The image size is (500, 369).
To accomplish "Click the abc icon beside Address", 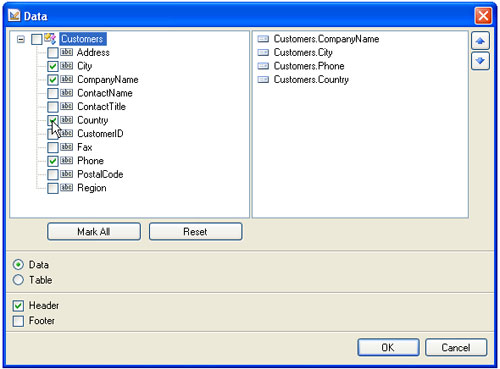I will point(67,52).
